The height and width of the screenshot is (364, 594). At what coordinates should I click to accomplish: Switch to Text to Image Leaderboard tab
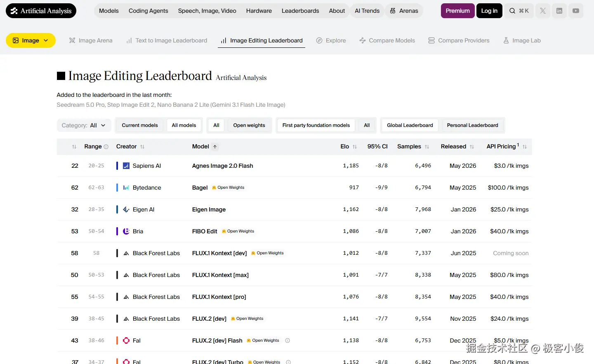click(x=167, y=40)
